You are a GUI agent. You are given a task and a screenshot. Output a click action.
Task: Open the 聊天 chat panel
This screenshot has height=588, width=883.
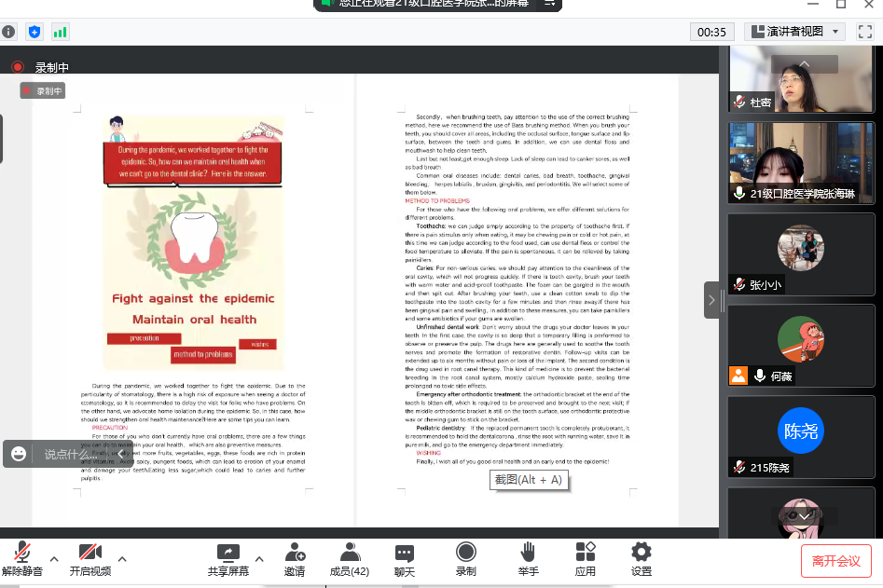tap(404, 559)
